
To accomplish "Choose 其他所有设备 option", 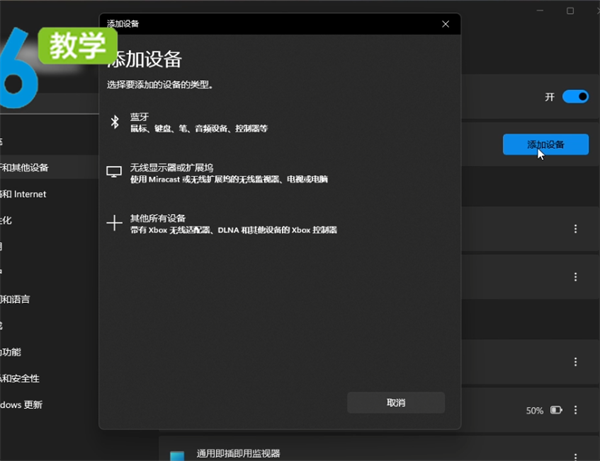I will point(158,218).
